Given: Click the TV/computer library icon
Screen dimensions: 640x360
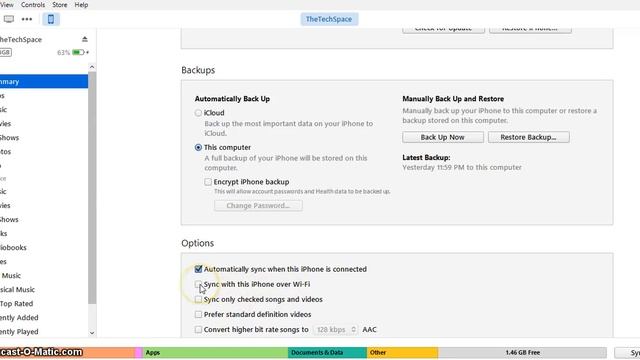Looking at the screenshot, I should 9,19.
